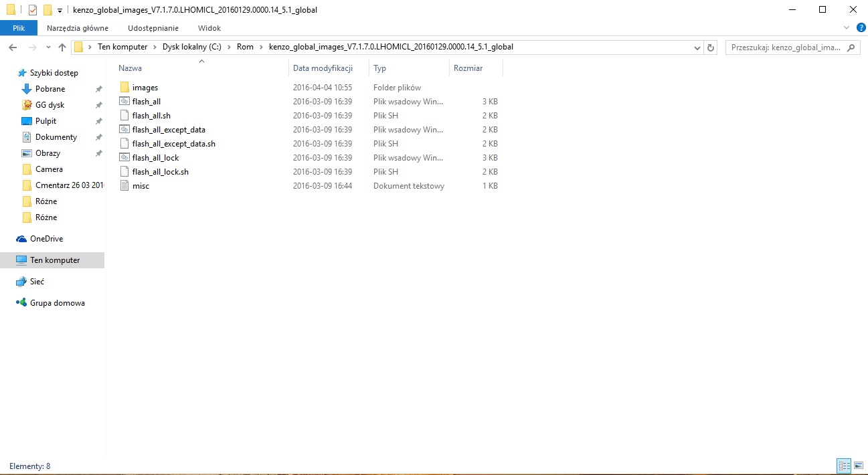This screenshot has height=475, width=868.
Task: Click the search magnifier icon
Action: 851,47
